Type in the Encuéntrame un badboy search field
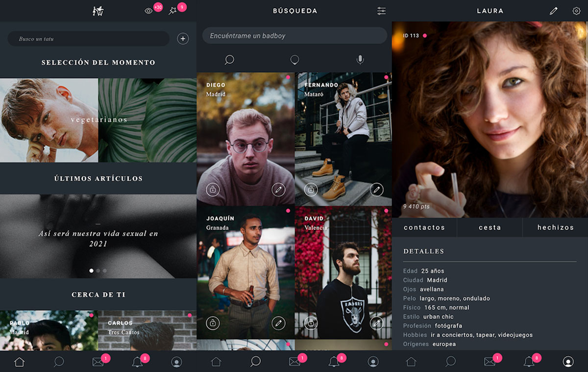The height and width of the screenshot is (372, 588). pos(294,36)
